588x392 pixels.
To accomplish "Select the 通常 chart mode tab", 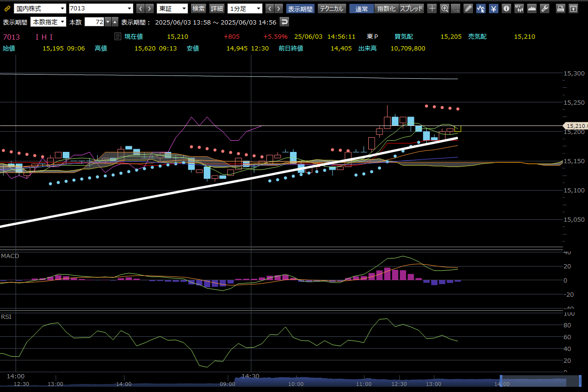I will pos(362,8).
